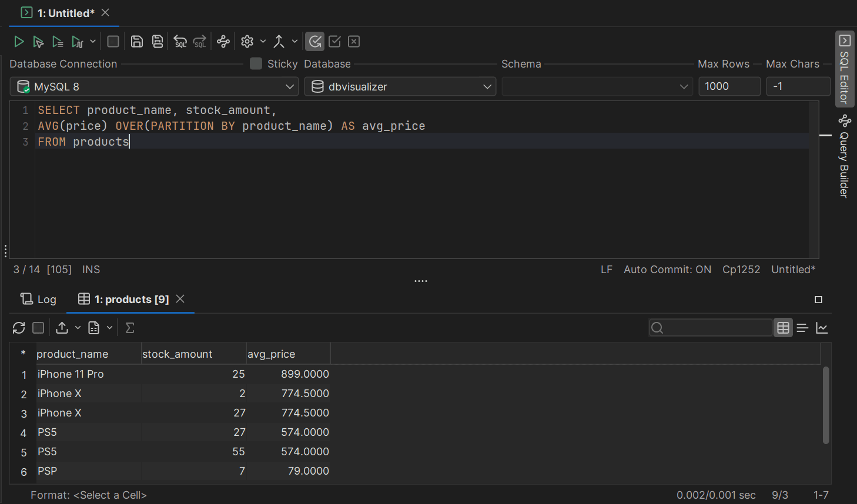The height and width of the screenshot is (504, 857).
Task: Click the export grid data icon
Action: click(x=62, y=328)
